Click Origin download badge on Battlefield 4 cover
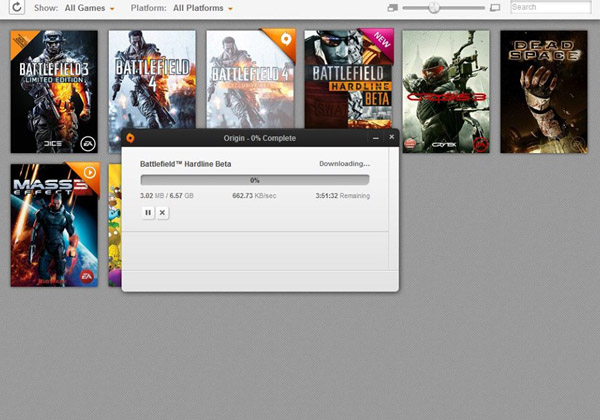Image resolution: width=600 pixels, height=420 pixels. click(x=285, y=39)
